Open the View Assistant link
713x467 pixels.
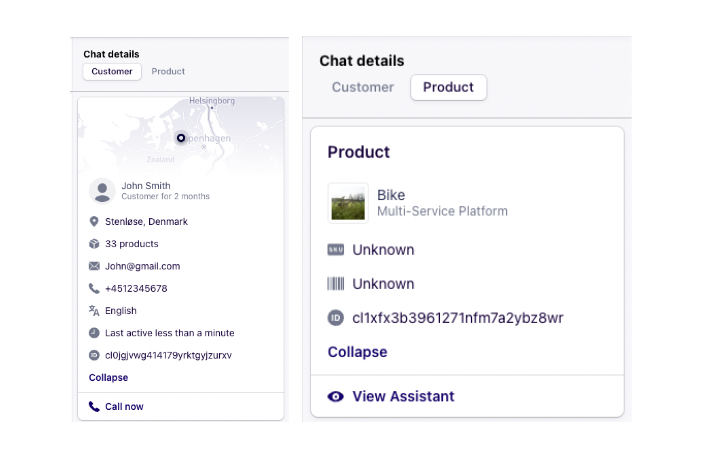tap(403, 397)
